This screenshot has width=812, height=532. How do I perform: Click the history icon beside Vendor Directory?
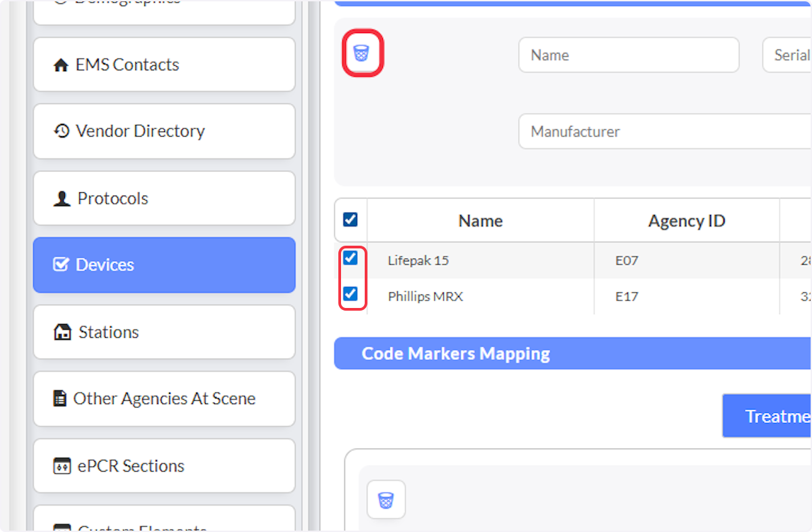point(62,131)
